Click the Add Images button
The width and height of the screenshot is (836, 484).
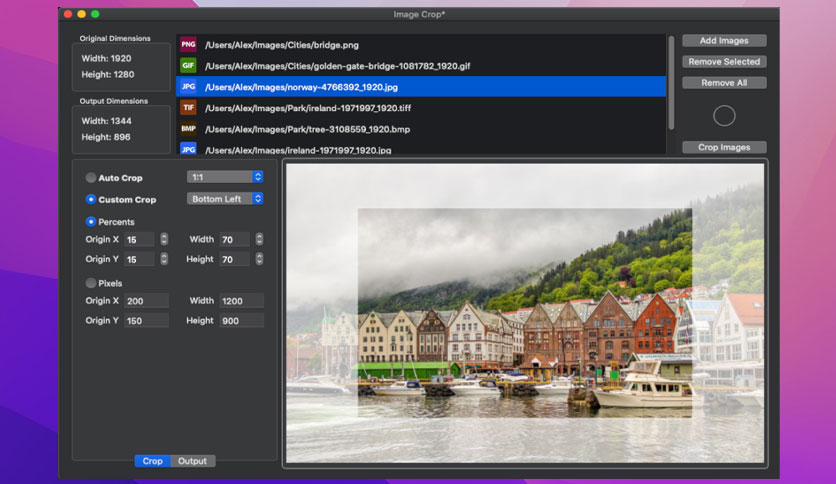point(724,41)
